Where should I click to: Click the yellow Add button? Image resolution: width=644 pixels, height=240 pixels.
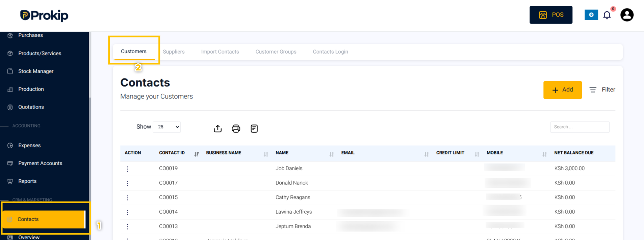(x=562, y=90)
